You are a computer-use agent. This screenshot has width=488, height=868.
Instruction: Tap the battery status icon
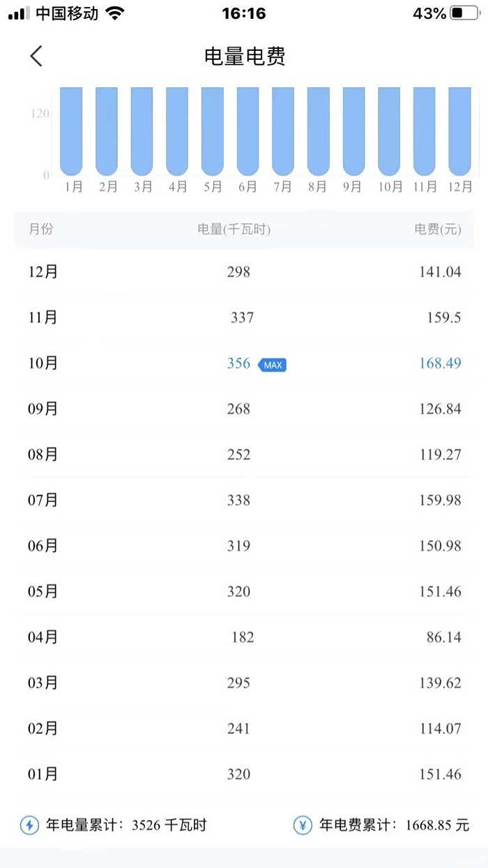(465, 13)
